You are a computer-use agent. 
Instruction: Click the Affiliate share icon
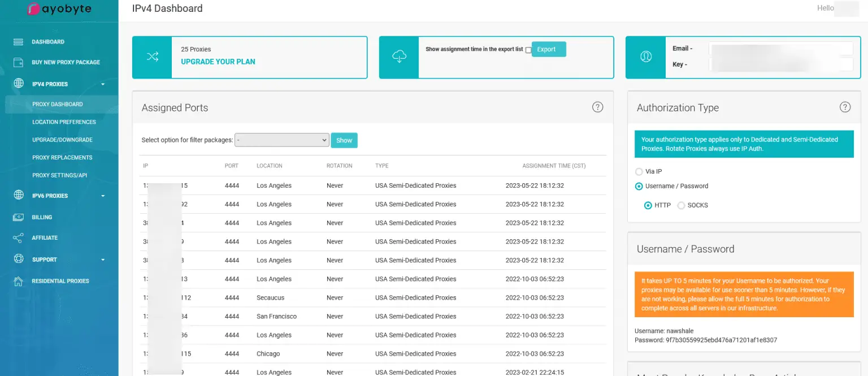[18, 238]
